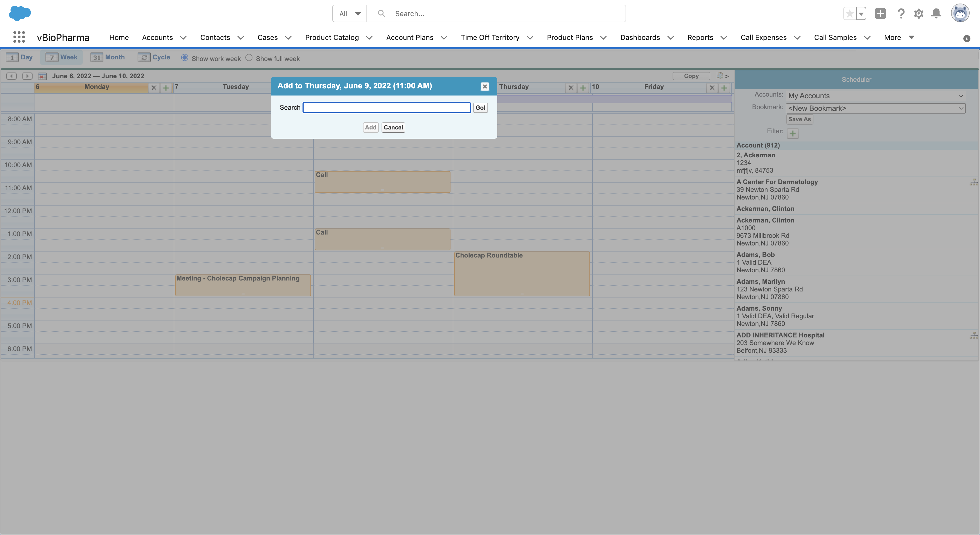Click the notifications bell icon

click(936, 14)
